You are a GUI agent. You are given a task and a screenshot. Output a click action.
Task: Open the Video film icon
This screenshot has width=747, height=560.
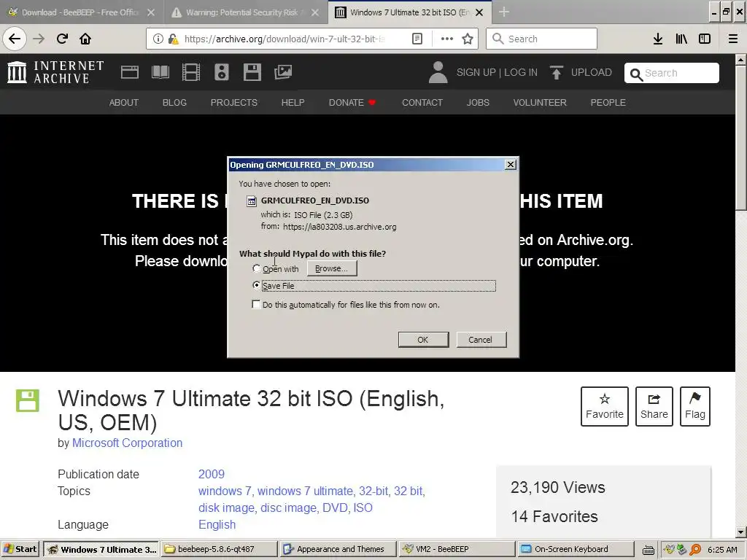click(x=191, y=72)
